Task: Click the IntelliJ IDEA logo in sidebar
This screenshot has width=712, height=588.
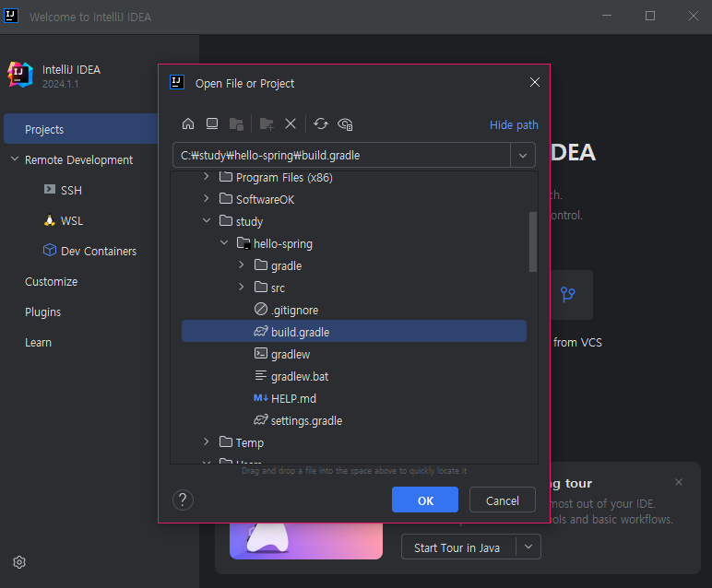Action: point(20,75)
